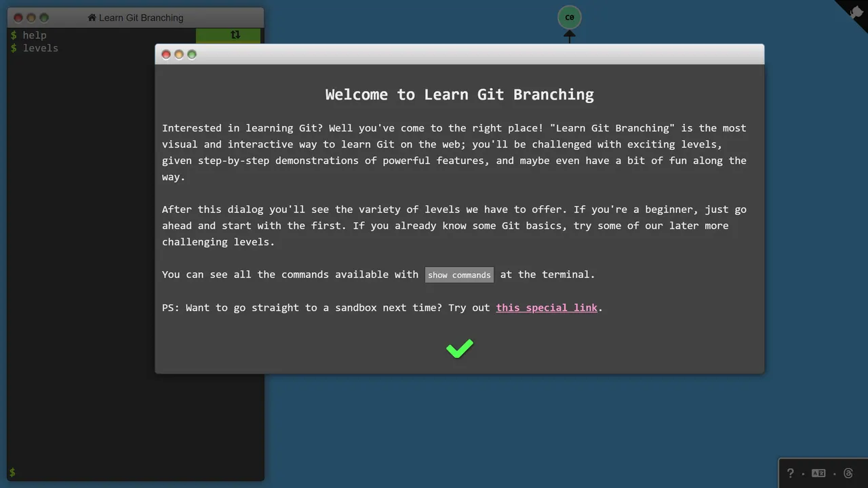The image size is (868, 488).
Task: Minimize the welcome dialog with yellow button
Action: coord(179,54)
